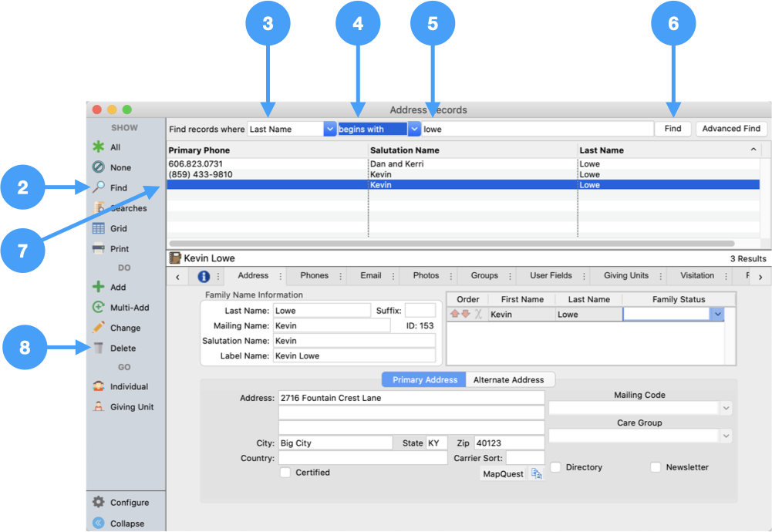Check the Certified address checkbox
The image size is (772, 532).
[x=285, y=473]
